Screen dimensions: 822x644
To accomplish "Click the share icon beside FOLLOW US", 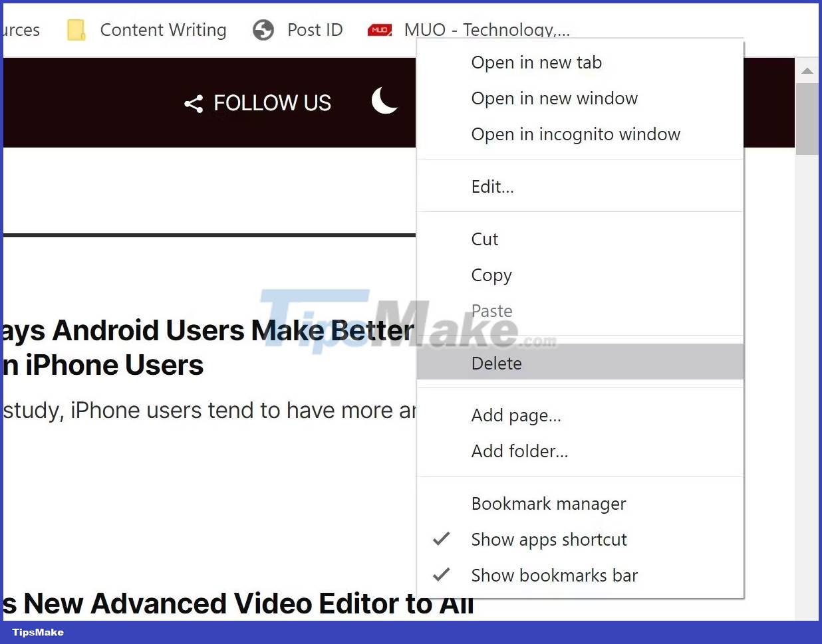I will pos(193,103).
